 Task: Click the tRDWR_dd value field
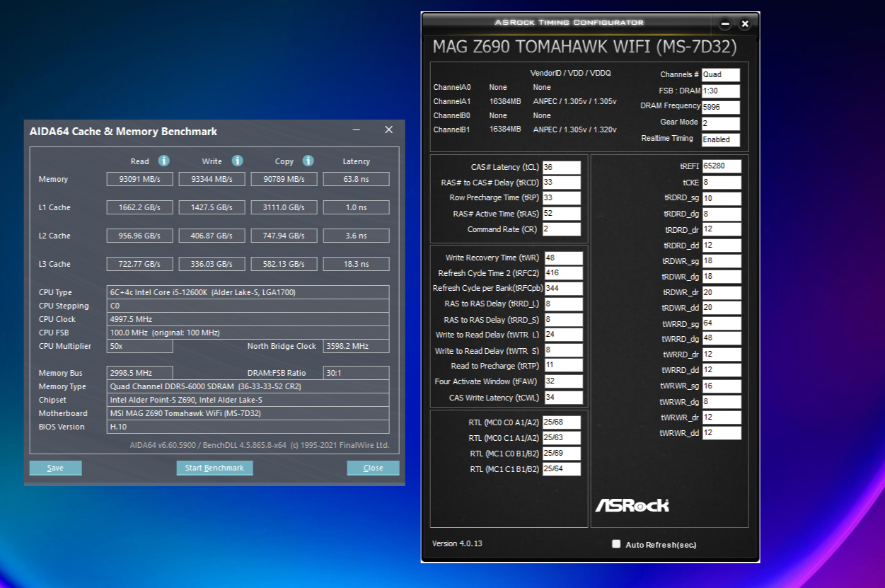[722, 308]
